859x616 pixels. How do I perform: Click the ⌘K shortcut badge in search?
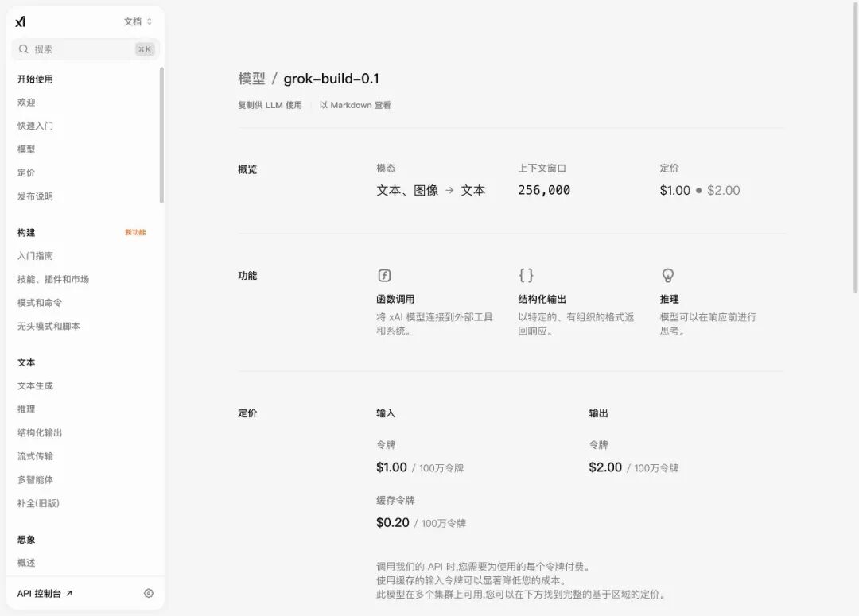[145, 49]
